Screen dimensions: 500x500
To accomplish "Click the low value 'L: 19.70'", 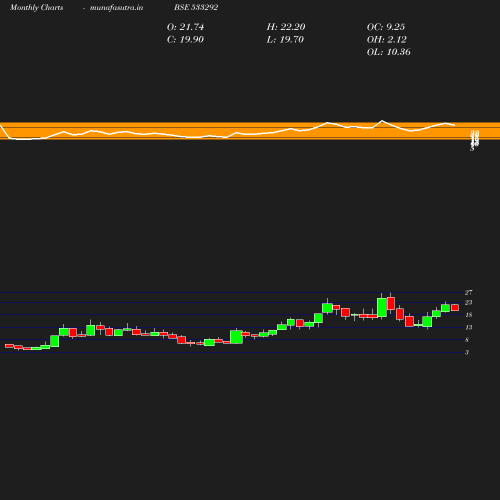I will pos(285,40).
